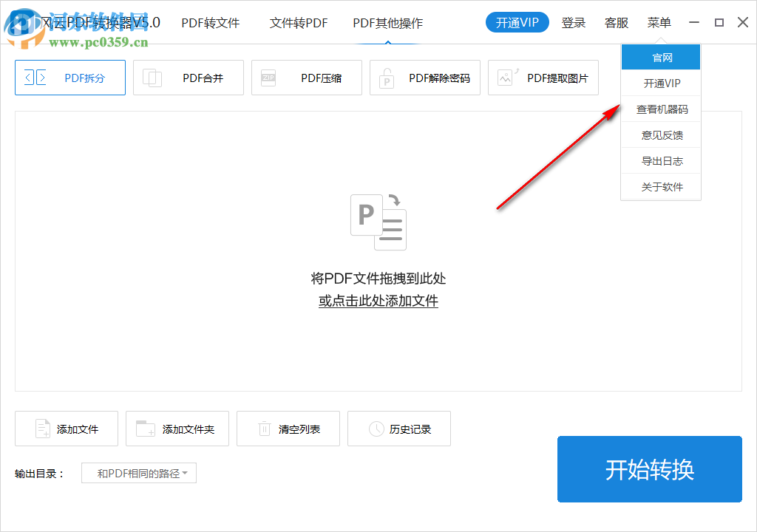This screenshot has width=757, height=532.
Task: Open the 和PDF相同的路径 output directory dropdown
Action: tap(138, 473)
